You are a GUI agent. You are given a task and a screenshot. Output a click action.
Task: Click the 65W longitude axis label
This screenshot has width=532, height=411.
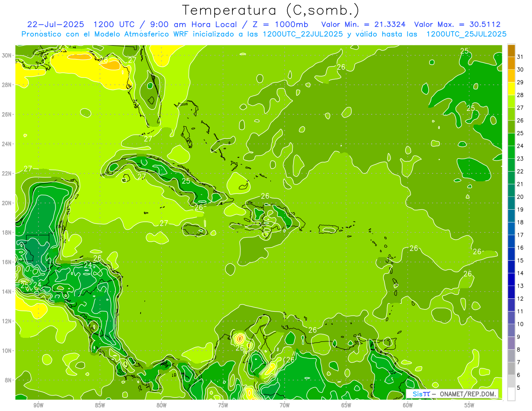click(x=346, y=405)
